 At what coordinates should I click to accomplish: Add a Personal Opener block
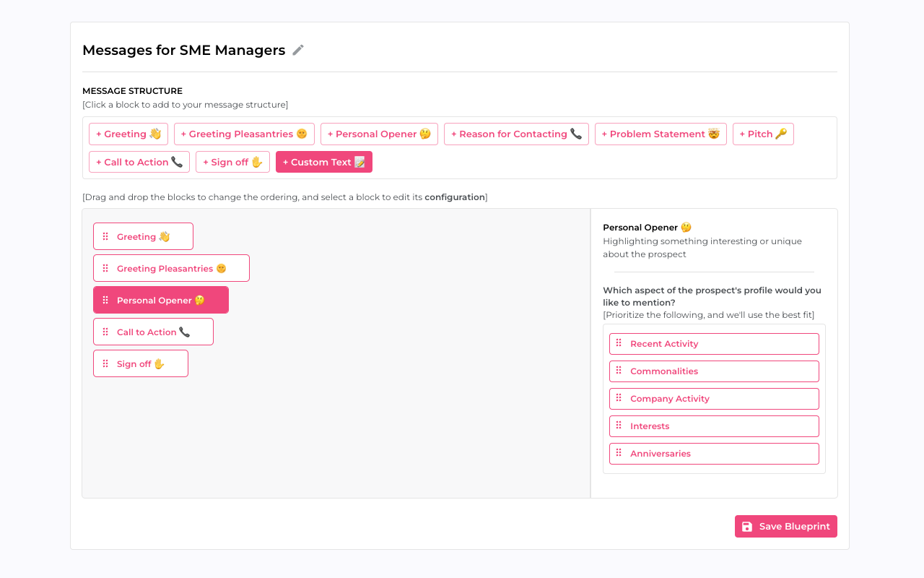(x=379, y=134)
